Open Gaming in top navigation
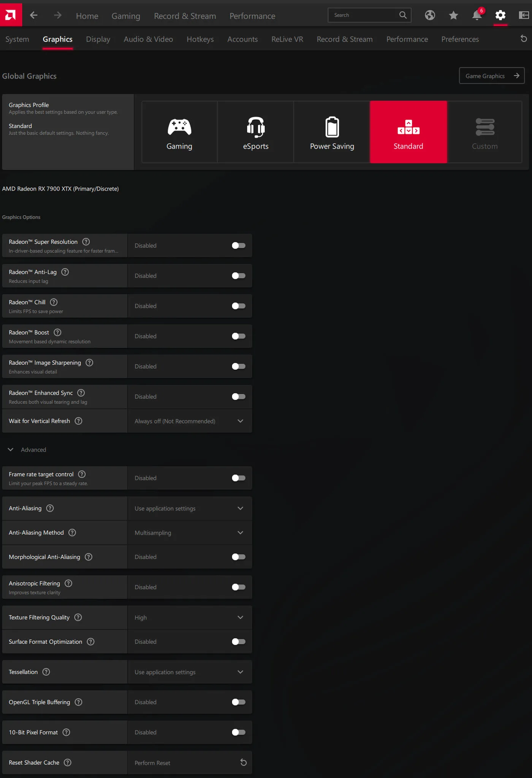The image size is (532, 778). pos(126,16)
